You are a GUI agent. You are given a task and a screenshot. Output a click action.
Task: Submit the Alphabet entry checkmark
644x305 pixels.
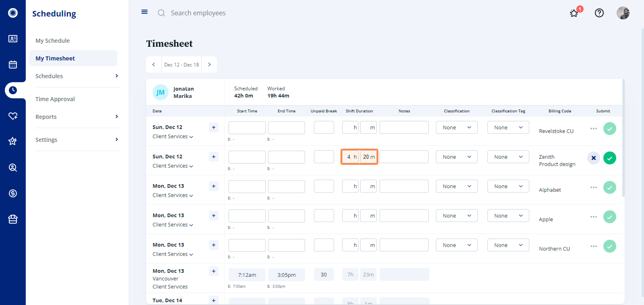[x=610, y=187]
